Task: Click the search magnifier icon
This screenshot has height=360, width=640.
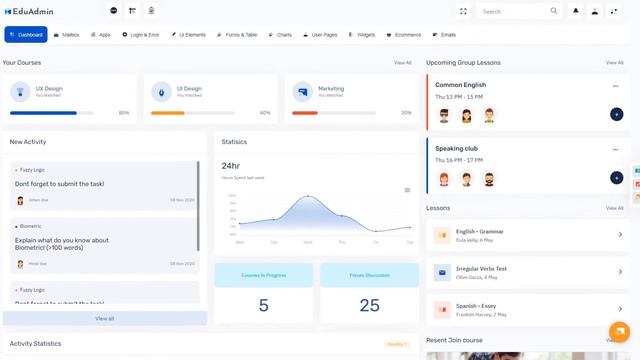Action: pyautogui.click(x=554, y=11)
